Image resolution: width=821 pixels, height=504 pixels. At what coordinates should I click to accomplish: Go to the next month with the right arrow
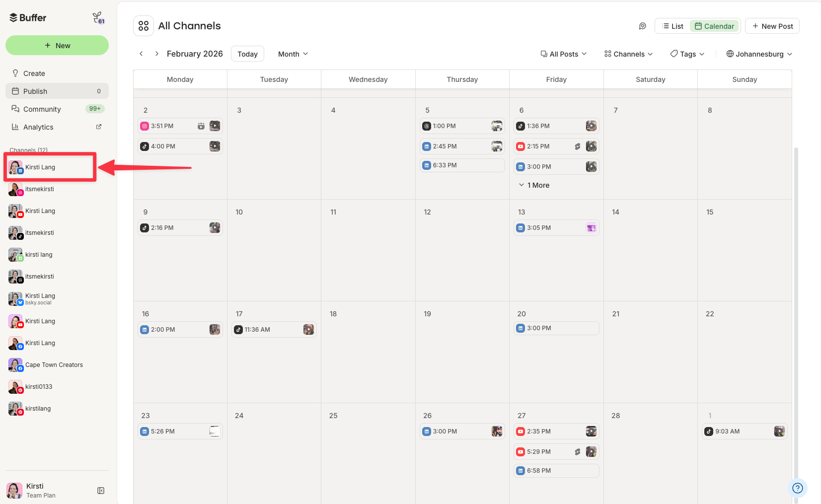pyautogui.click(x=156, y=54)
